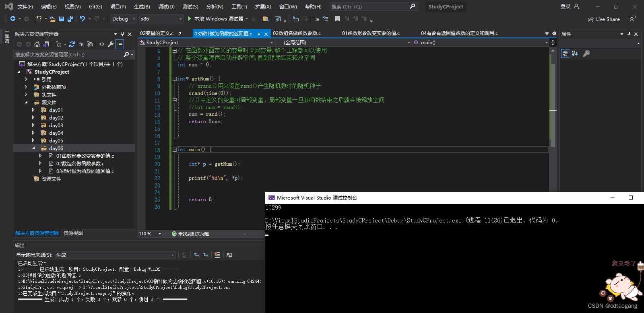Image resolution: width=644 pixels, height=313 pixels.
Task: Collapse the day06 folder
Action: tap(33, 148)
